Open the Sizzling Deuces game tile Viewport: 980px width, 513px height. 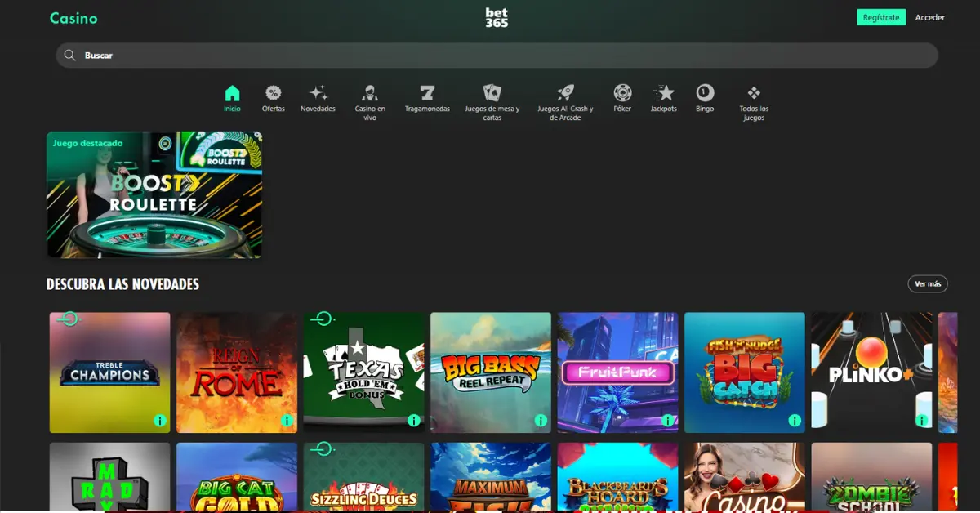(x=364, y=478)
